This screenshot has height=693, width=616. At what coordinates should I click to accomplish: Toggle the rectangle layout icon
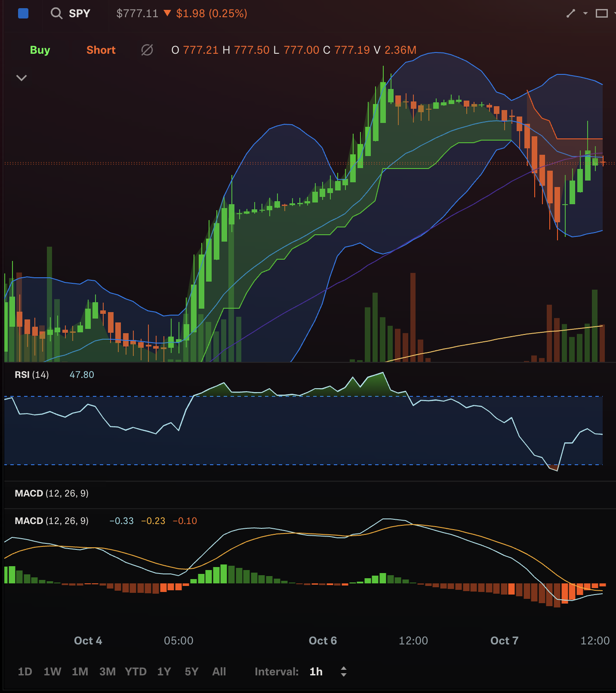click(601, 13)
